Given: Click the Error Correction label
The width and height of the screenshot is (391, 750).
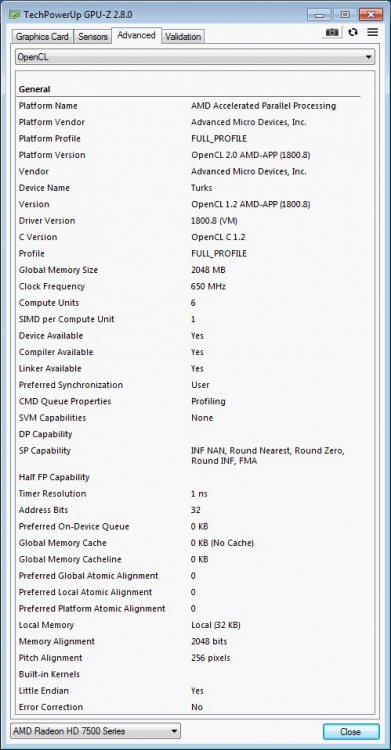Looking at the screenshot, I should [x=51, y=707].
